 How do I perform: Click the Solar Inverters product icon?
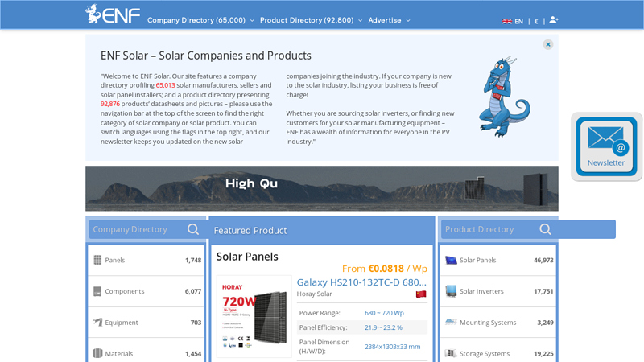[451, 291]
